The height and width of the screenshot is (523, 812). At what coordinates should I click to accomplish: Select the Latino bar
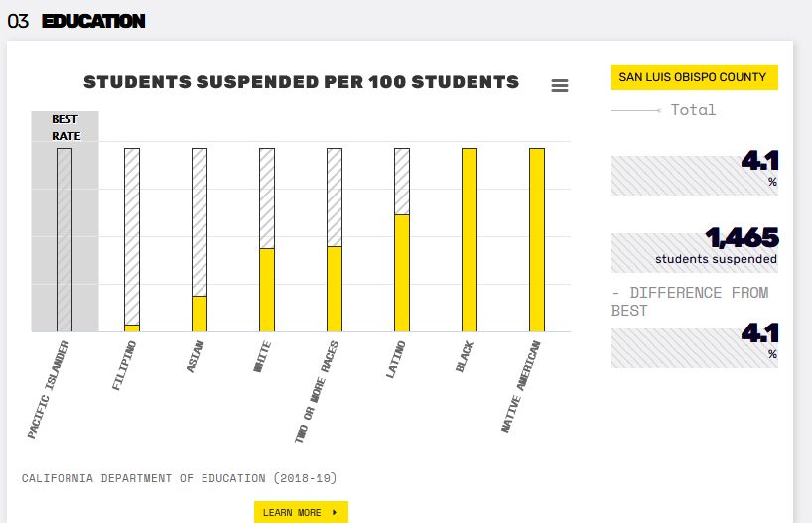pyautogui.click(x=402, y=240)
